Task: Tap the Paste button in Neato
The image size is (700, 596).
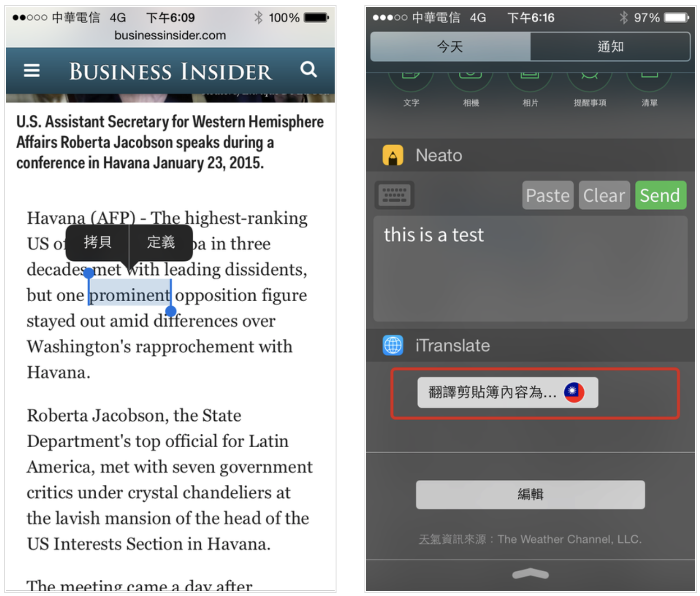Action: point(548,195)
